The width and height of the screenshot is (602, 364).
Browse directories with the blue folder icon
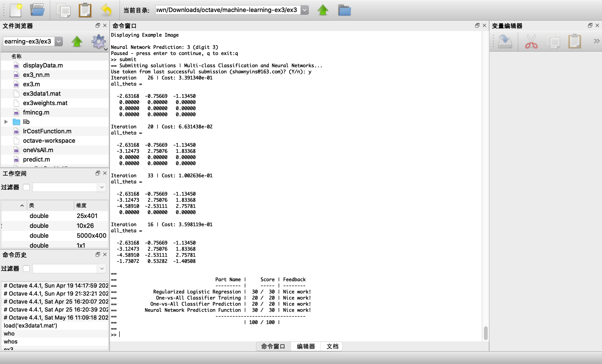click(x=345, y=10)
